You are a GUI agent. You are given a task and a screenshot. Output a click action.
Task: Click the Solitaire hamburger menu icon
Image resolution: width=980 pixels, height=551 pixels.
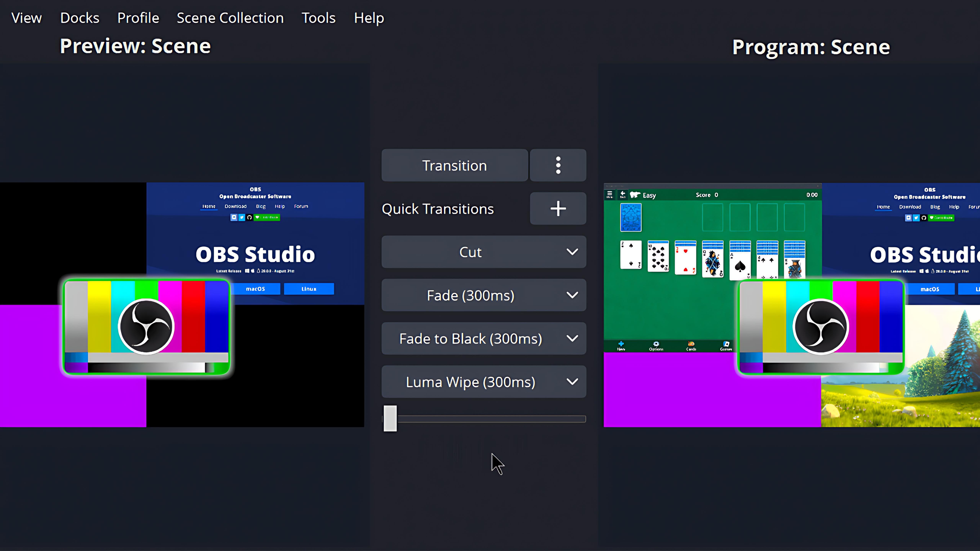pos(609,195)
